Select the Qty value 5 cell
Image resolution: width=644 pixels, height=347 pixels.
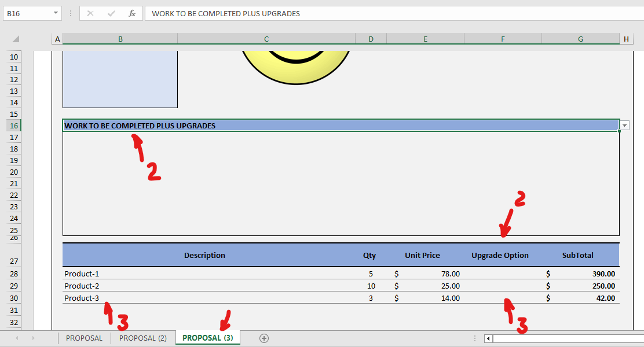coord(371,274)
